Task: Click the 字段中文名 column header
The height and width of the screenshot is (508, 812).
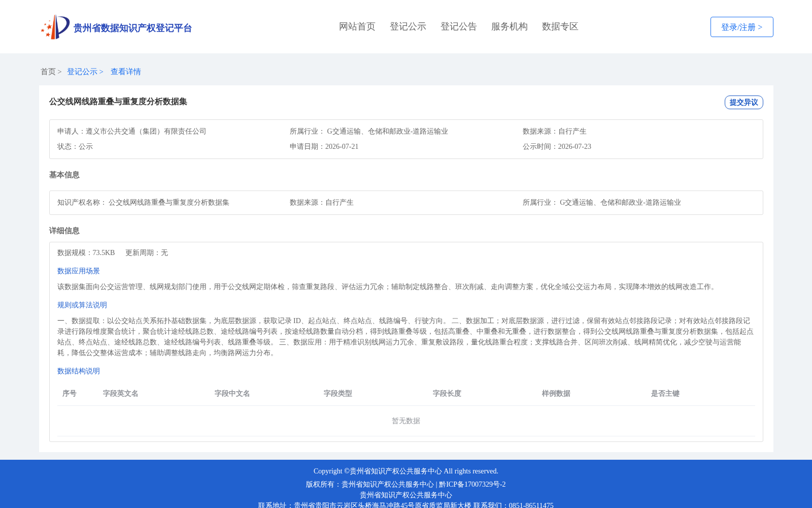Action: pos(232,393)
